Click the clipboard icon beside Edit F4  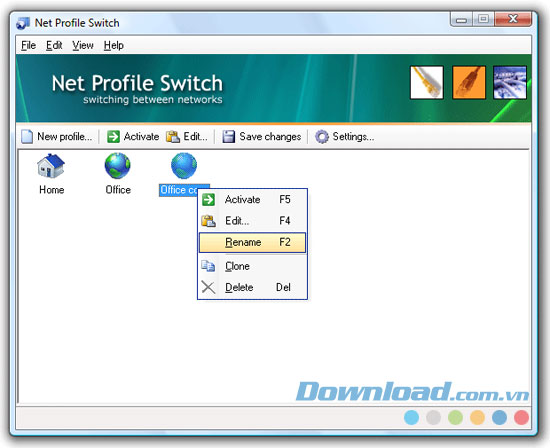pyautogui.click(x=209, y=221)
